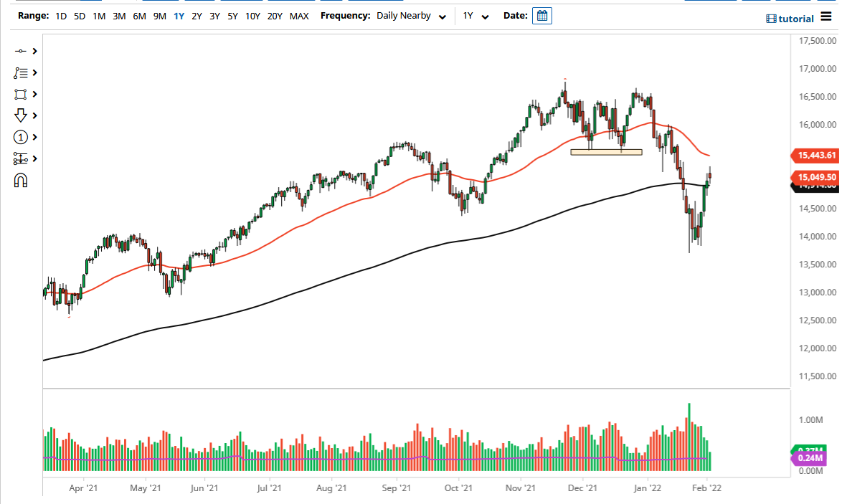This screenshot has width=847, height=504.
Task: Select the numbered callout tool
Action: 19,137
